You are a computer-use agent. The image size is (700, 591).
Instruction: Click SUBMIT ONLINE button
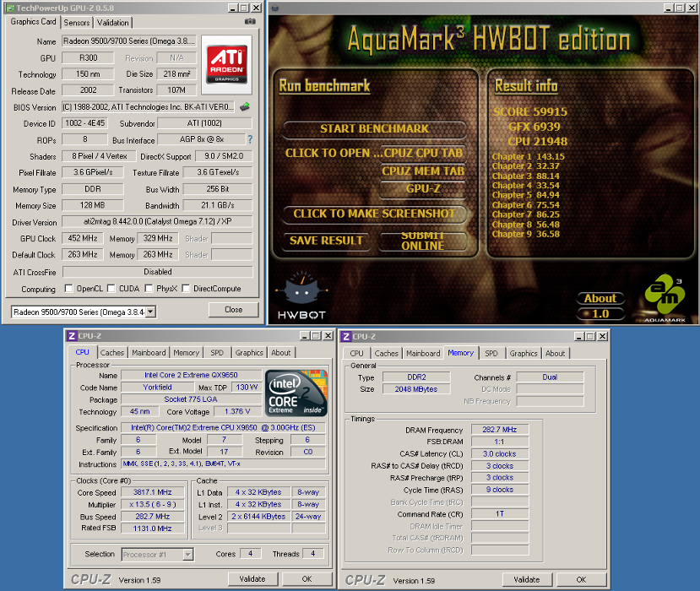click(x=423, y=241)
